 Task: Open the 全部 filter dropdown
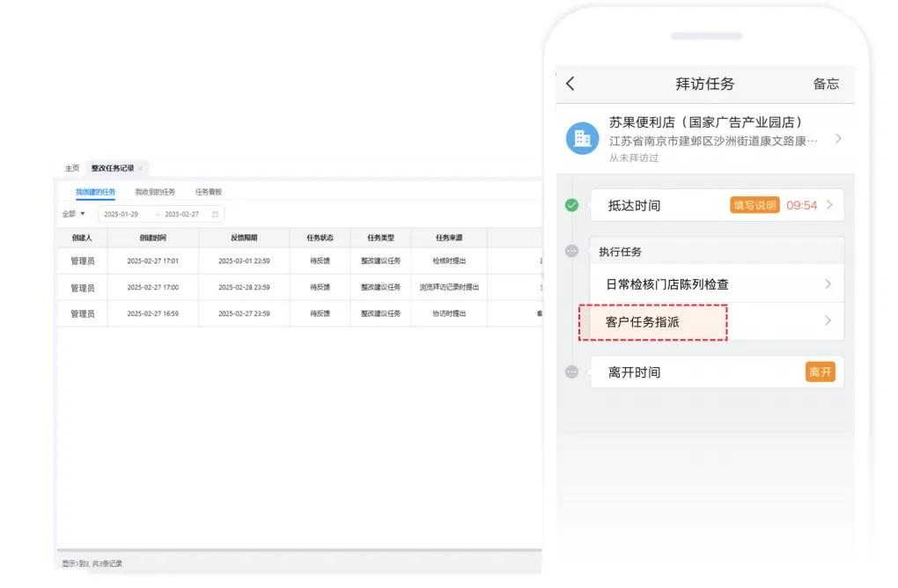[x=75, y=214]
